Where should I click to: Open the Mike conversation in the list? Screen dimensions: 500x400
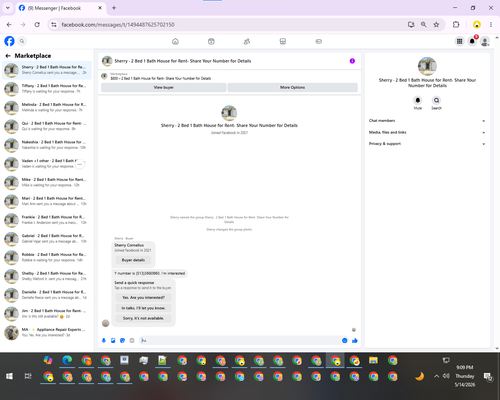pyautogui.click(x=47, y=182)
